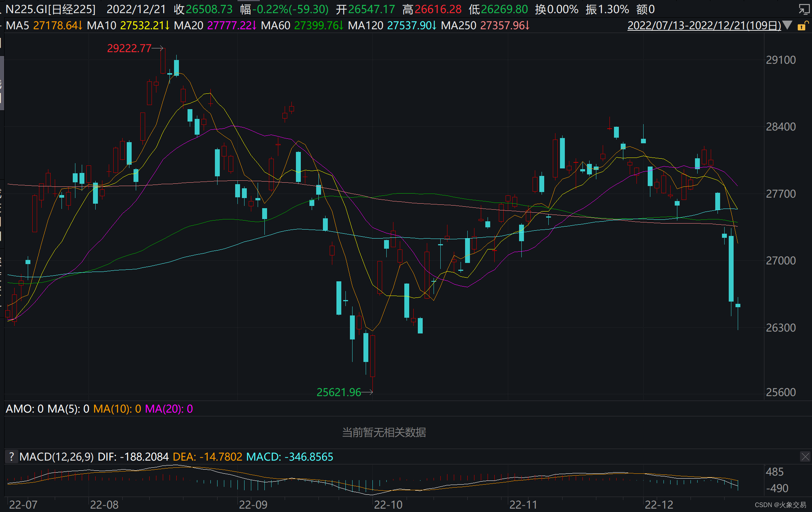This screenshot has width=812, height=512.
Task: Open MACD(12,26,9) indicator parameter label
Action: pos(57,456)
